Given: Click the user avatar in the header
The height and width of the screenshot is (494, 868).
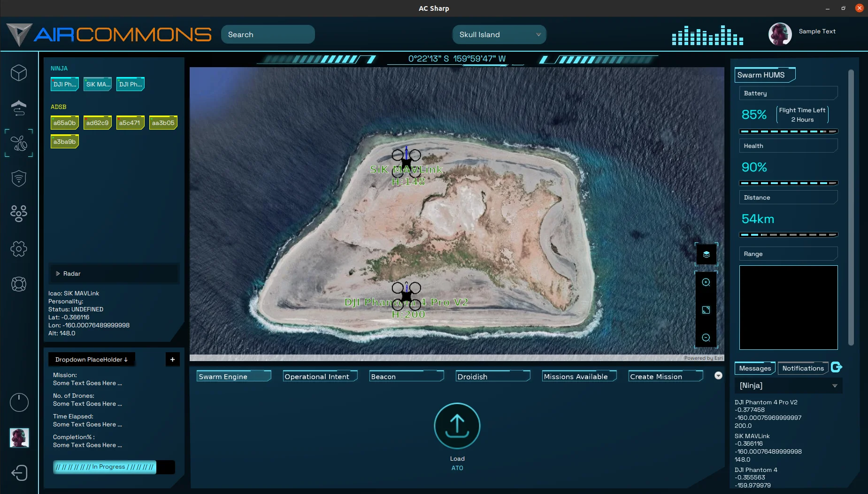Looking at the screenshot, I should click(780, 34).
